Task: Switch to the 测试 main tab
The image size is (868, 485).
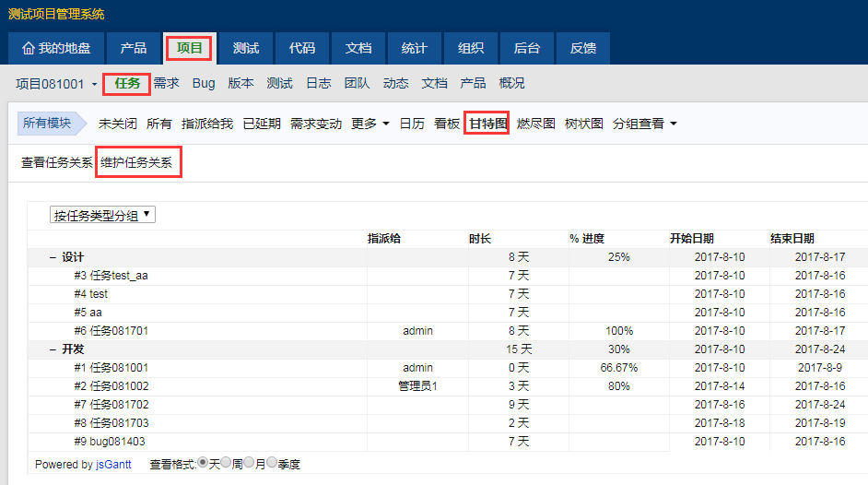Action: (x=245, y=48)
